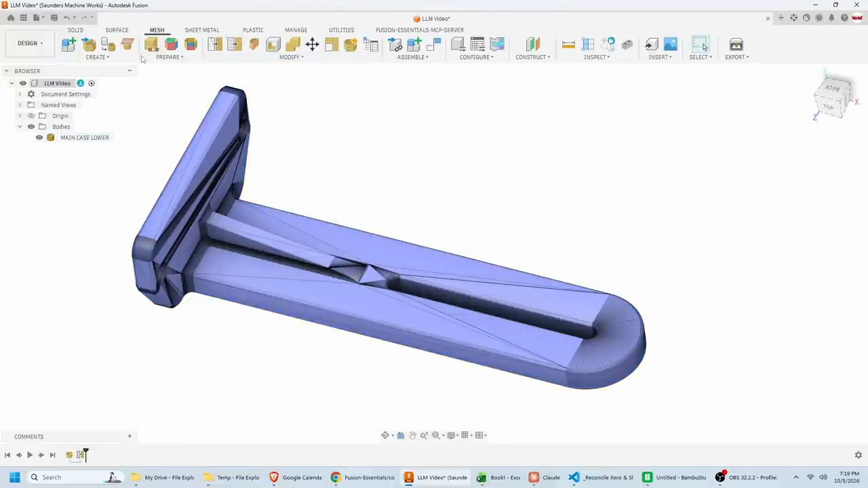
Task: Select the Shell mesh tool in Modify
Action: [273, 44]
